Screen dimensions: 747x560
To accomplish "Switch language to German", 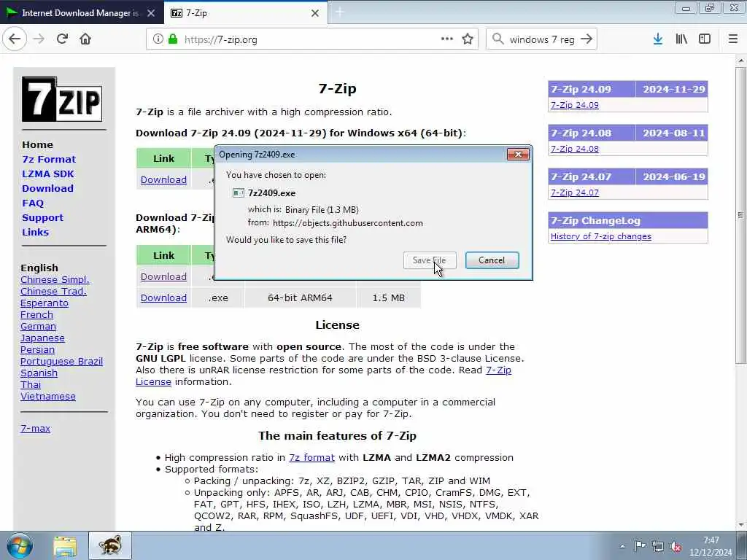I will pos(38,326).
